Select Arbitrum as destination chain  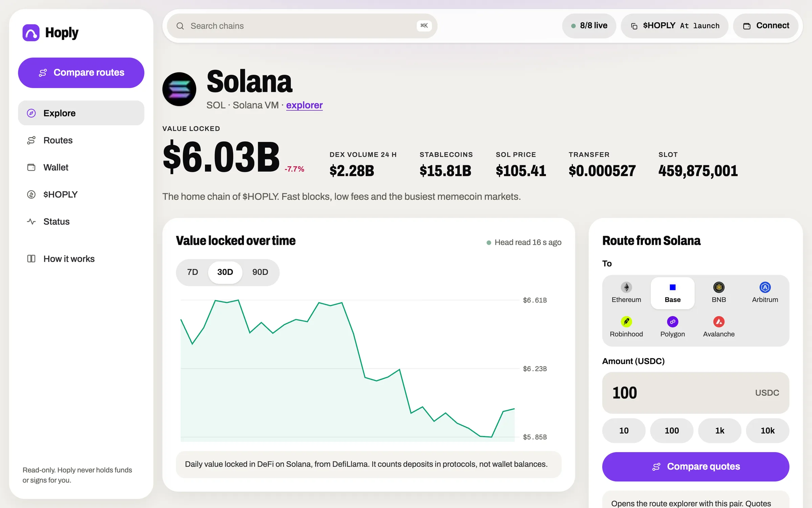click(765, 293)
